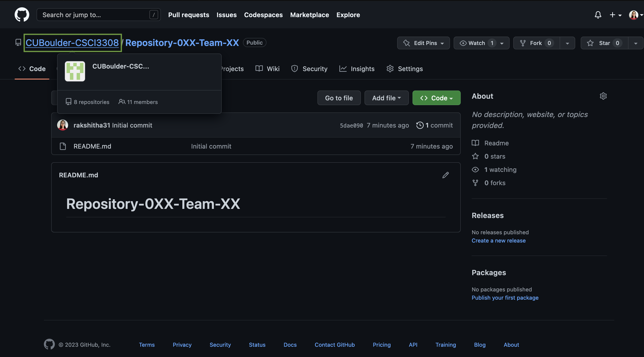Open the Blog footer link
The height and width of the screenshot is (357, 644).
480,345
